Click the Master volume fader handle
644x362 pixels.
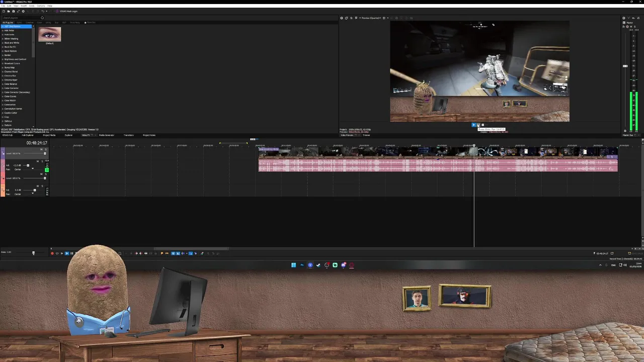625,66
